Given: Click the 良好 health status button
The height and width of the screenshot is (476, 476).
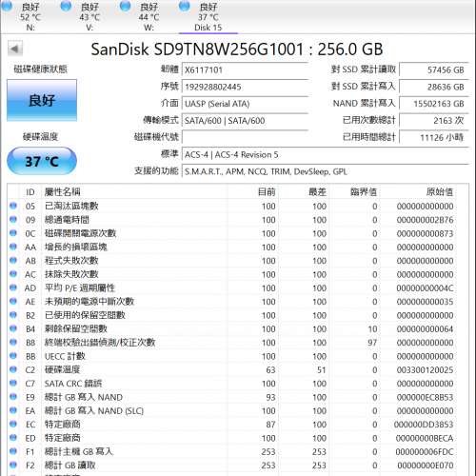Looking at the screenshot, I should (42, 100).
